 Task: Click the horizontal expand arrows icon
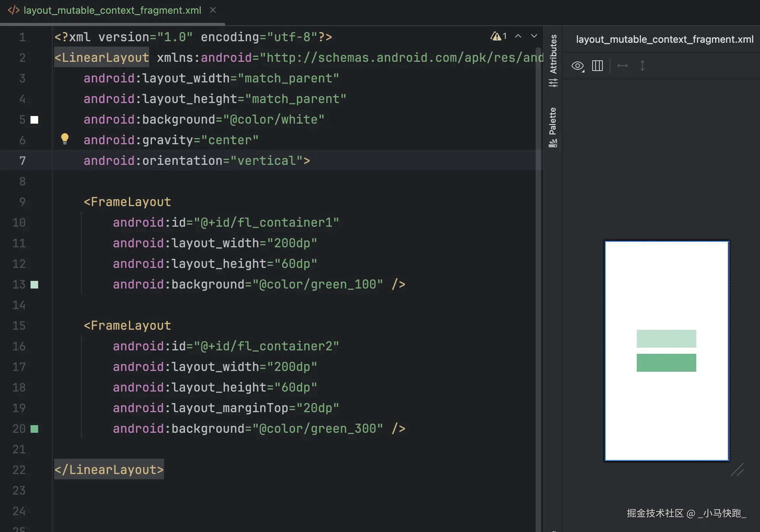[x=623, y=66]
